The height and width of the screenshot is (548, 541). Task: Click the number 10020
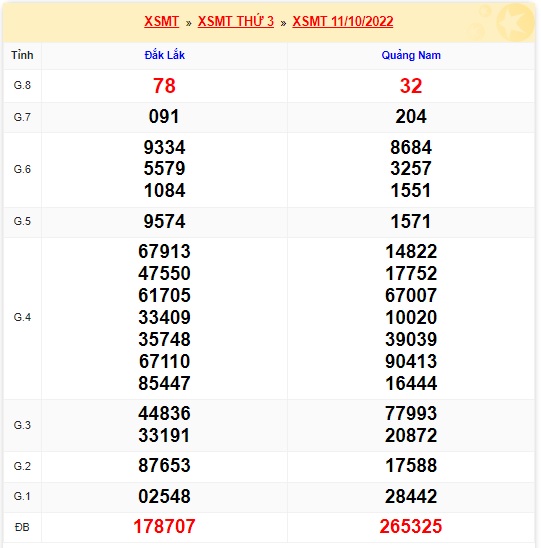[411, 317]
